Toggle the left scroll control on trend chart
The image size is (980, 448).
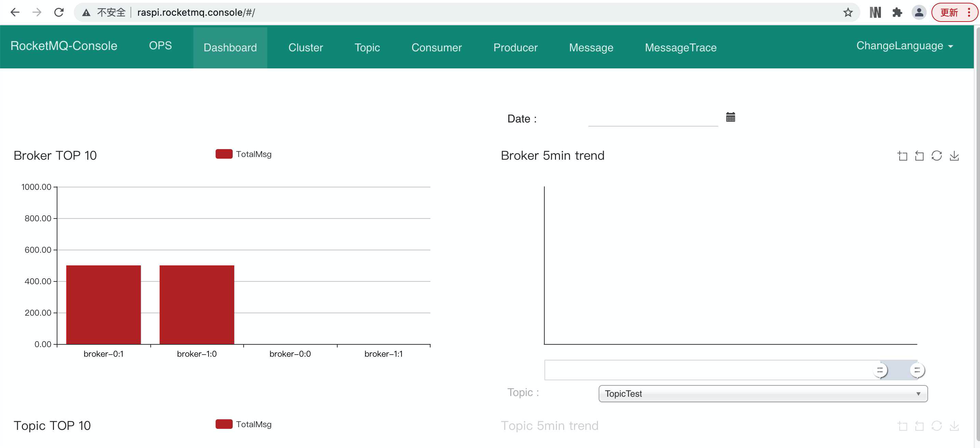coord(881,369)
